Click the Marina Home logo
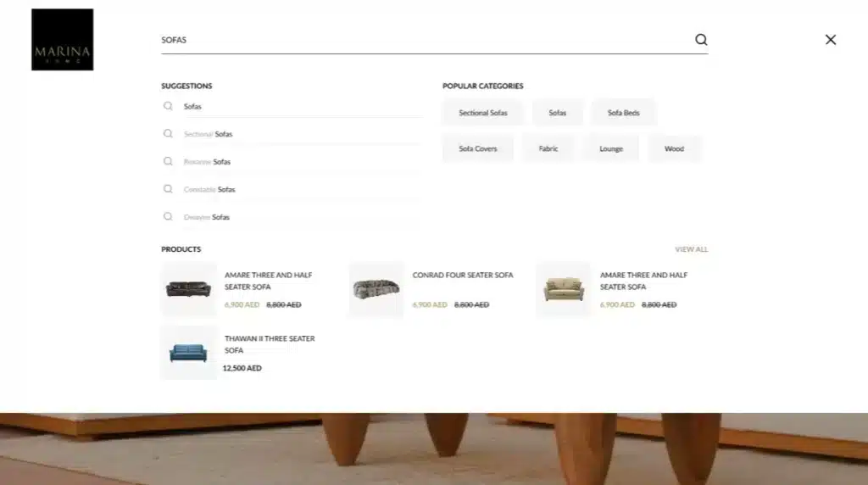Image resolution: width=868 pixels, height=485 pixels. pos(62,40)
